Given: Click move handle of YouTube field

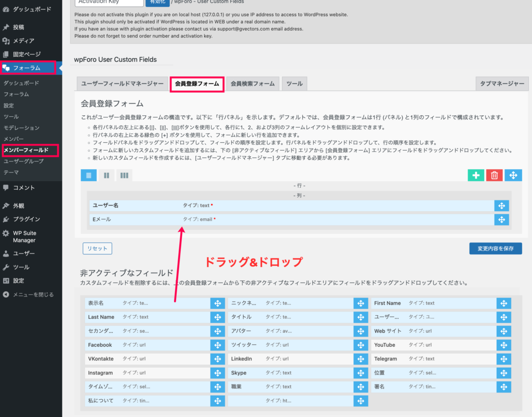Looking at the screenshot, I should point(503,345).
